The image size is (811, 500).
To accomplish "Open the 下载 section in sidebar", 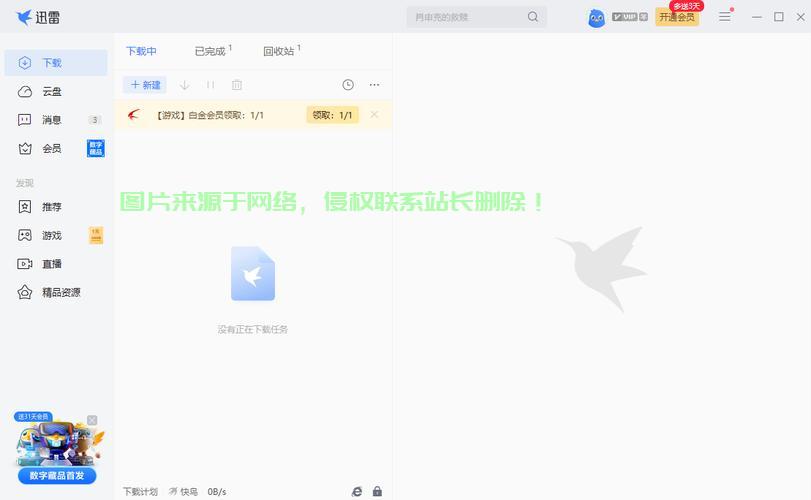I will 56,63.
